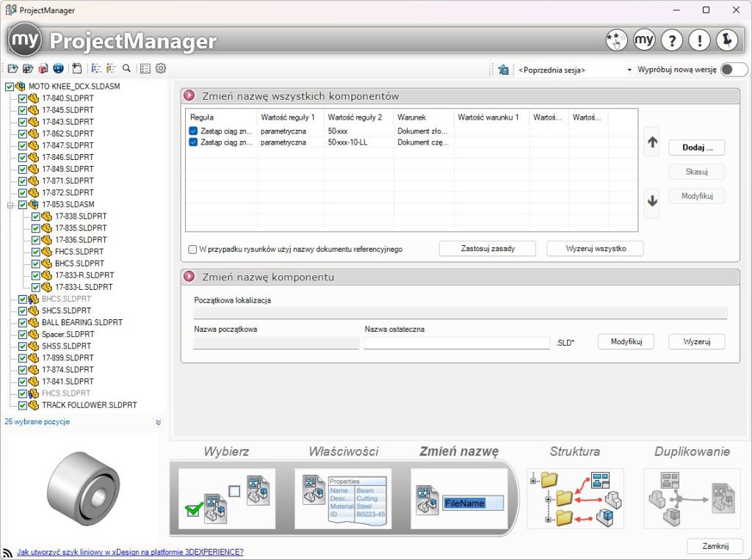Click 'Zastosuj zasady' button
Screen dimensions: 752x560
(488, 248)
